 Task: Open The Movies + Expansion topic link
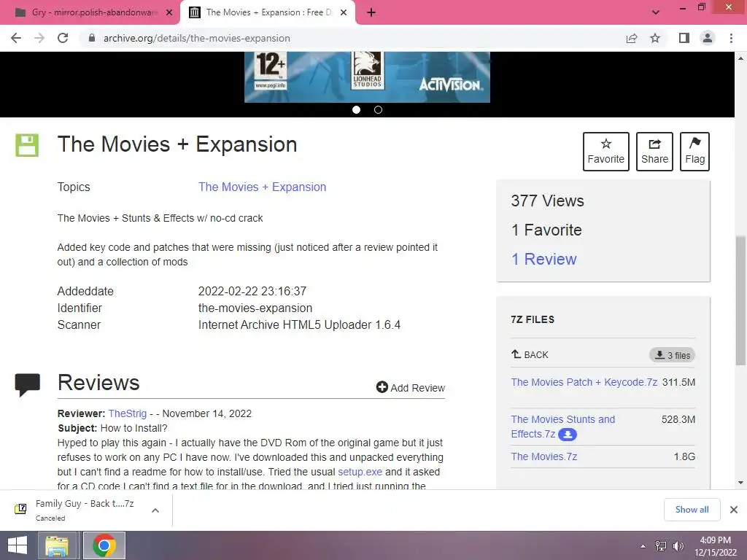262,187
